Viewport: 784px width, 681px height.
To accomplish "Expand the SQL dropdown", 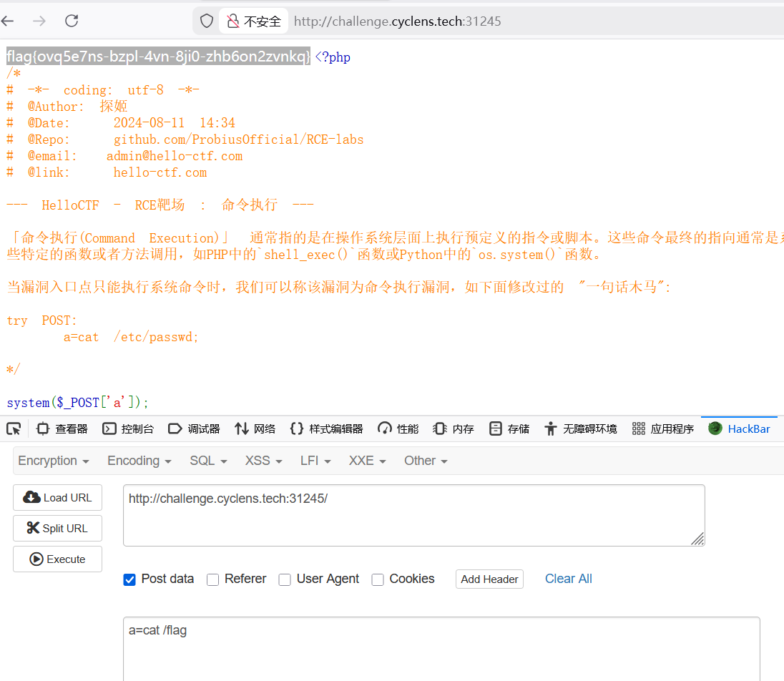I will [x=208, y=461].
